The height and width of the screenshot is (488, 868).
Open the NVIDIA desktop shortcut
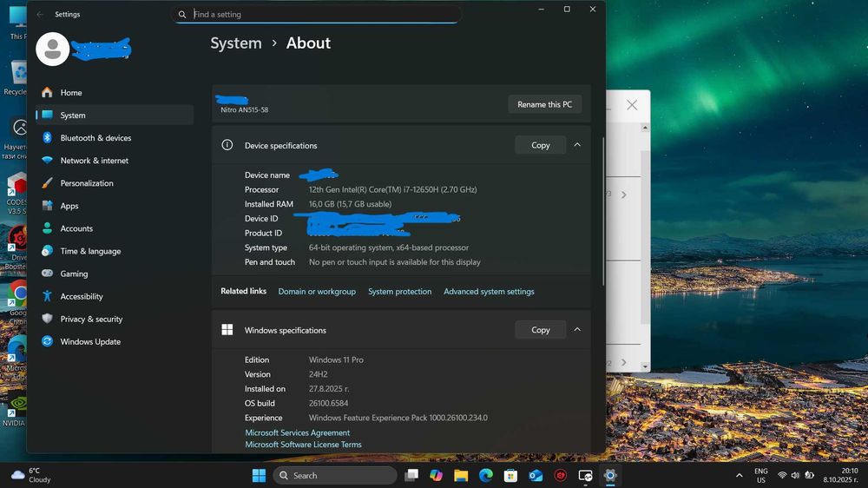[16, 411]
